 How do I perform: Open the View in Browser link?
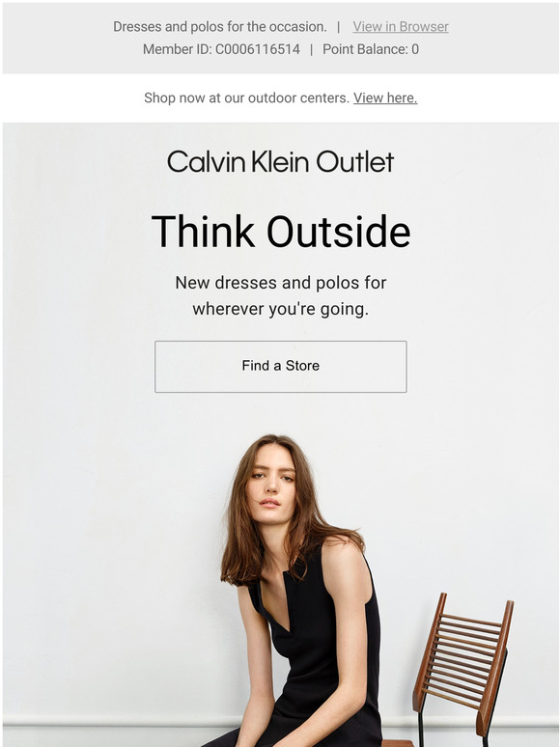tap(401, 27)
